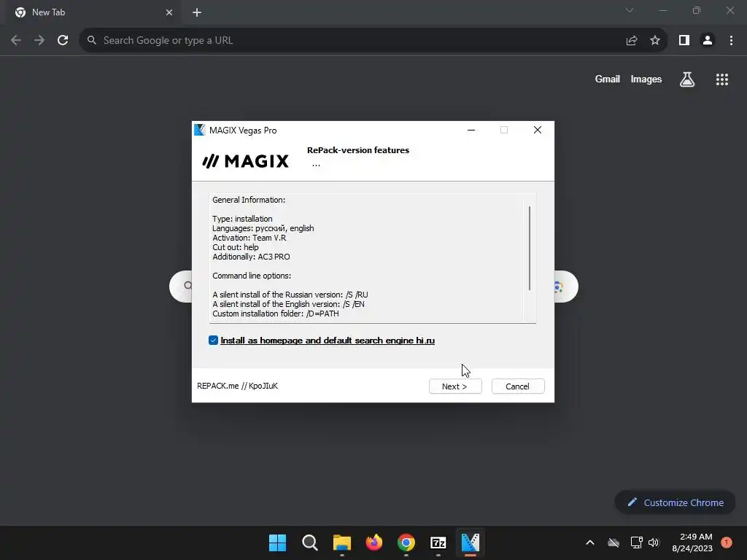The image size is (747, 560).
Task: Select the New Tab browser tab
Action: pos(93,12)
